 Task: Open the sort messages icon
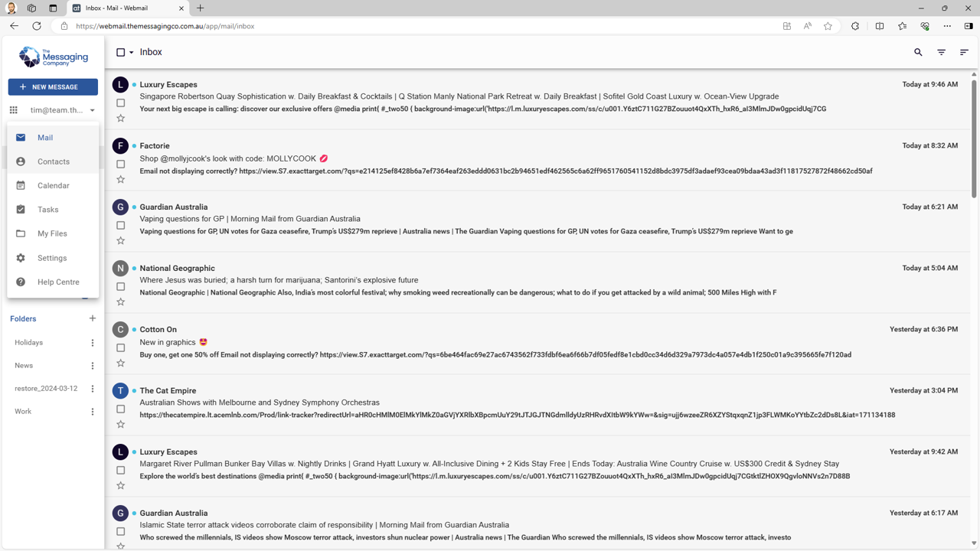[x=964, y=52]
